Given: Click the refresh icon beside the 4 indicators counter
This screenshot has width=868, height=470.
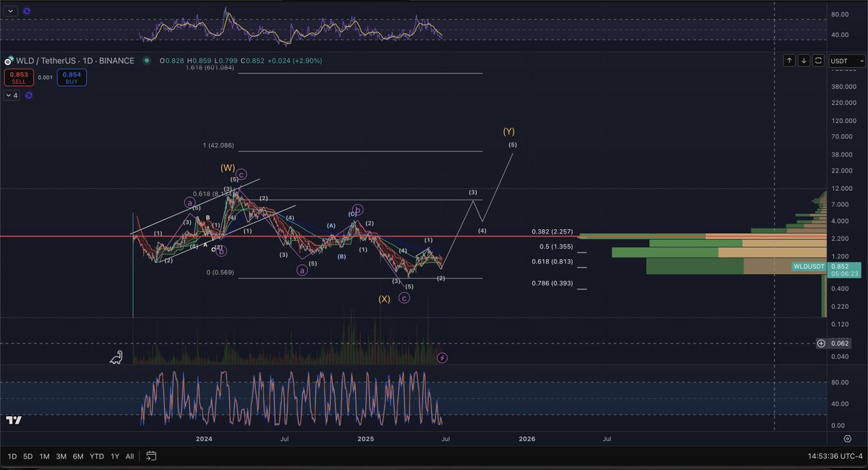Looking at the screenshot, I should pyautogui.click(x=30, y=95).
